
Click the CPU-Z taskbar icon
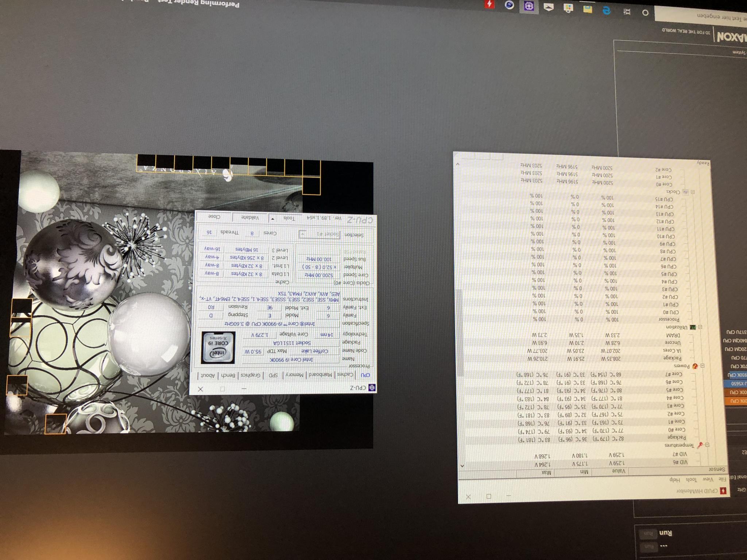pyautogui.click(x=529, y=6)
